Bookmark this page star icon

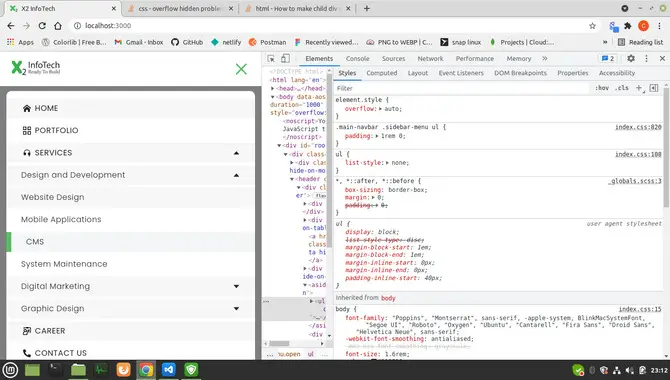[x=592, y=26]
